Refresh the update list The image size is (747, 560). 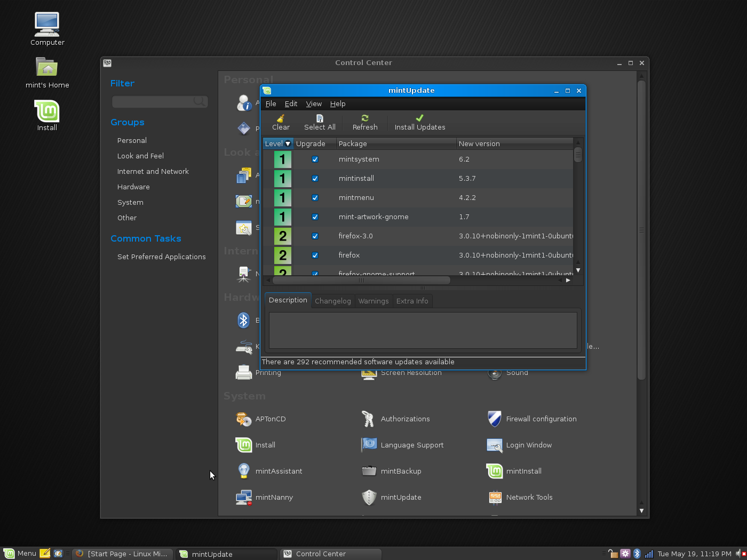click(365, 123)
